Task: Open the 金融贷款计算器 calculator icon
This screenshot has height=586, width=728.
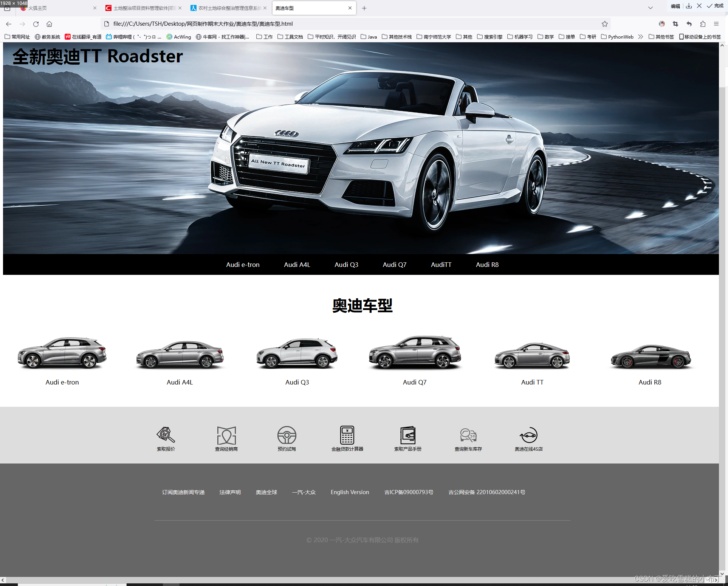Action: [347, 435]
